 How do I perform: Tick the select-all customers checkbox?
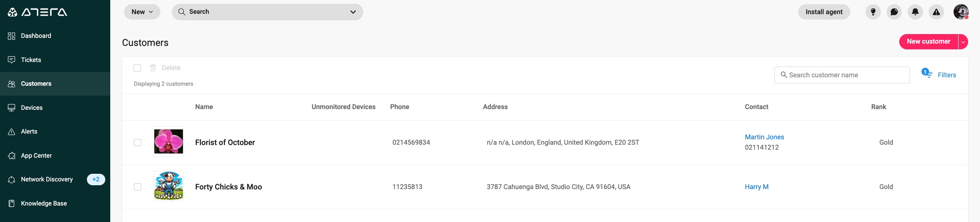click(x=137, y=68)
